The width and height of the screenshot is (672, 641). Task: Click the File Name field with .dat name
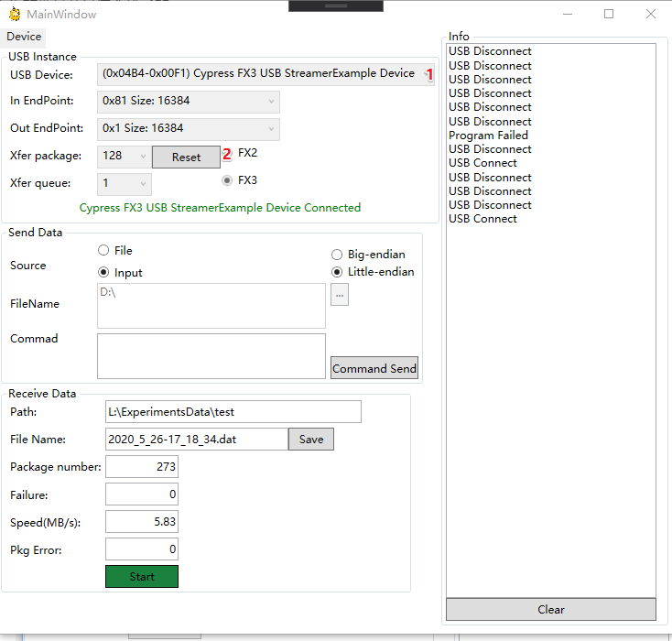(x=197, y=439)
